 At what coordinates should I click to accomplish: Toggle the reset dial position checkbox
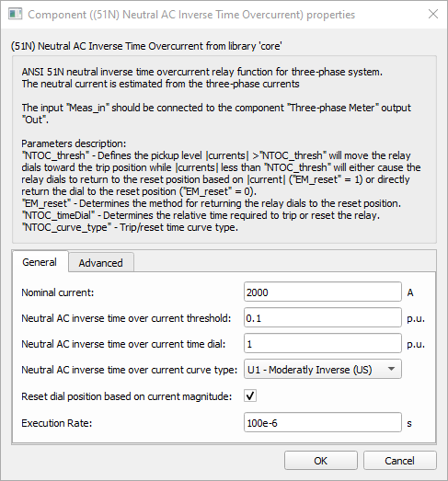coord(250,395)
